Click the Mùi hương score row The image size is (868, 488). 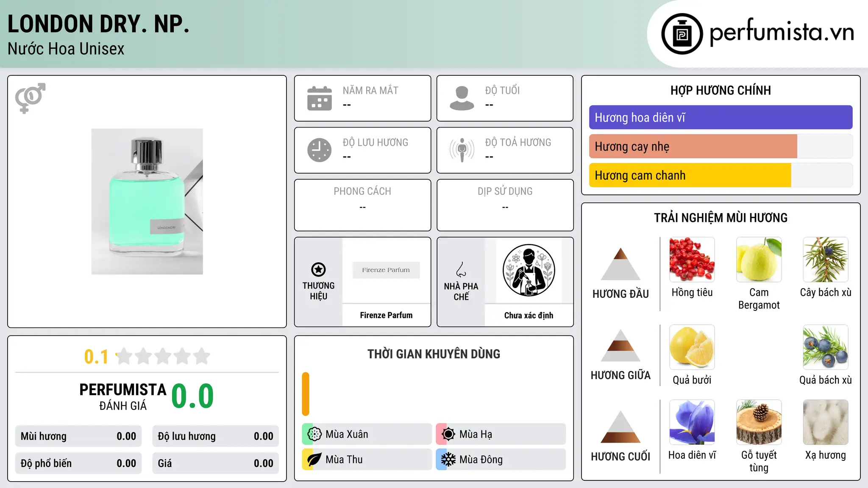point(78,436)
